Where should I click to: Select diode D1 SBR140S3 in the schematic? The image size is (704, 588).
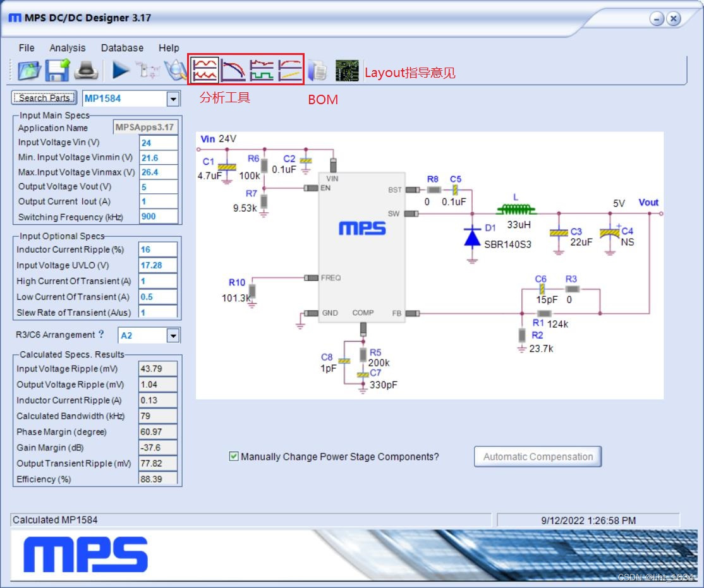[x=472, y=238]
